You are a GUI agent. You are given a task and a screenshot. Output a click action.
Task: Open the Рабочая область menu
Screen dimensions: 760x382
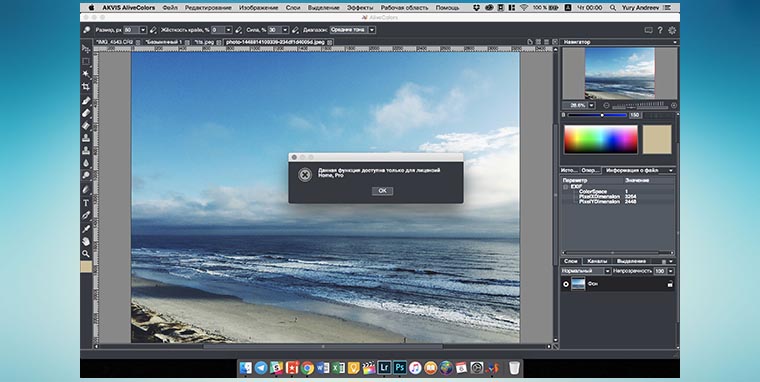404,8
